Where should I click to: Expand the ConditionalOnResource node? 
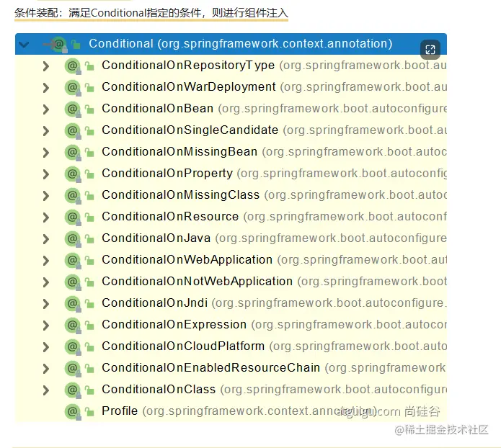[46, 218]
